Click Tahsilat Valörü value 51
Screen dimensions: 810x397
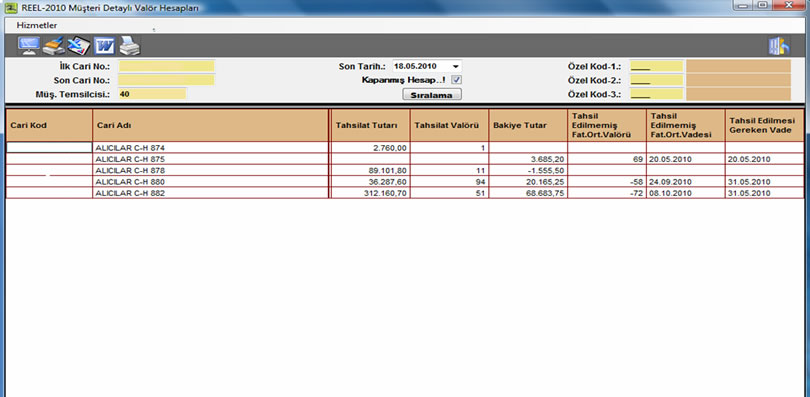coord(481,194)
